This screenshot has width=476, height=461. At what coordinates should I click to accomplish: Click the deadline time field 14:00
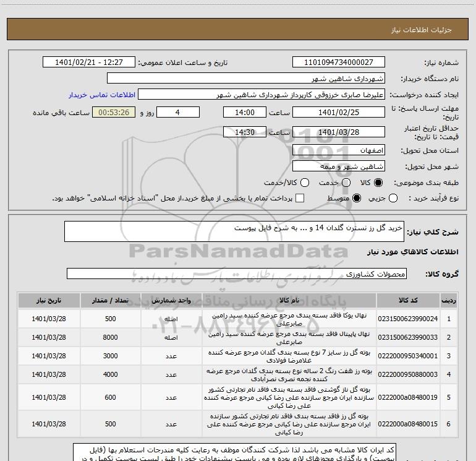click(x=245, y=112)
